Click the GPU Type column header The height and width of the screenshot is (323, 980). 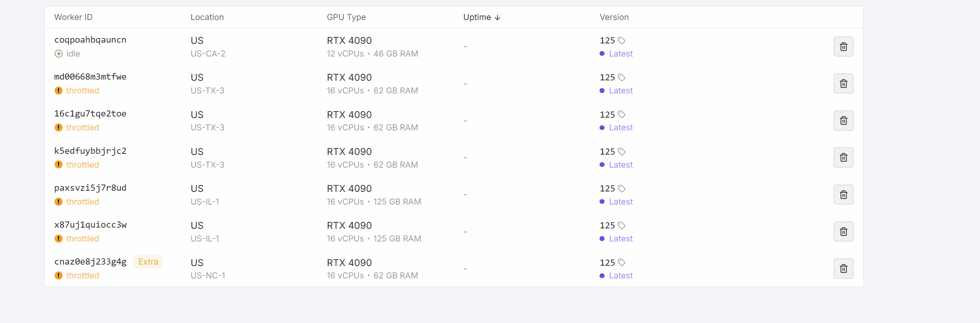(346, 17)
